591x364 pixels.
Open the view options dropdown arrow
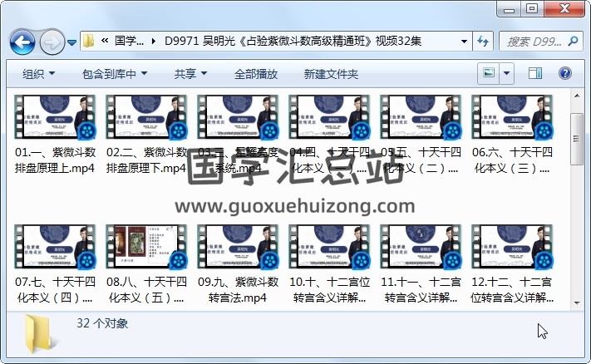[506, 73]
